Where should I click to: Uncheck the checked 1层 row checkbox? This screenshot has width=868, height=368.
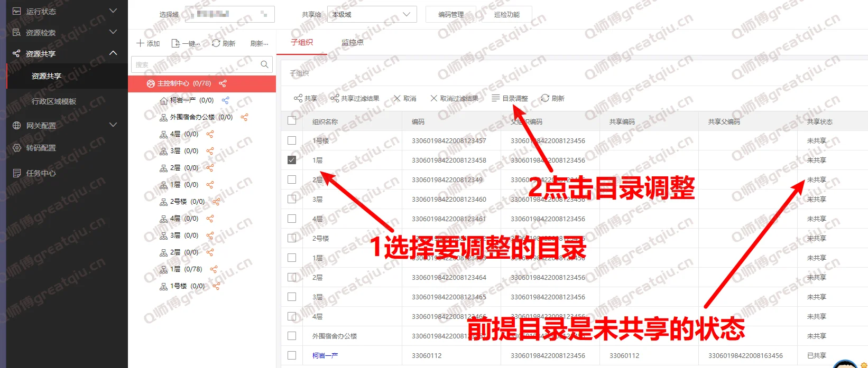point(292,160)
